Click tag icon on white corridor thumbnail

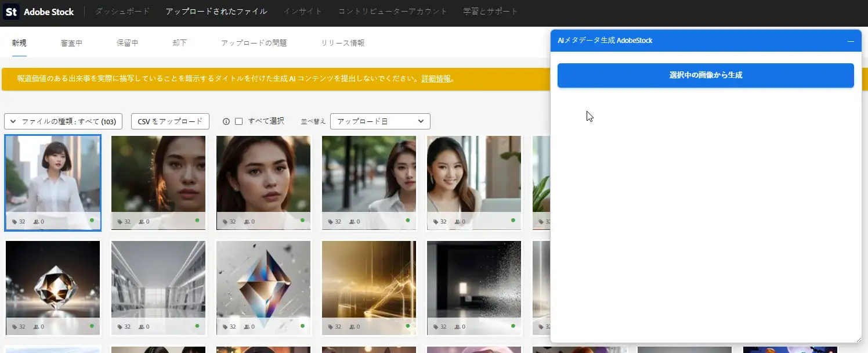click(x=120, y=327)
